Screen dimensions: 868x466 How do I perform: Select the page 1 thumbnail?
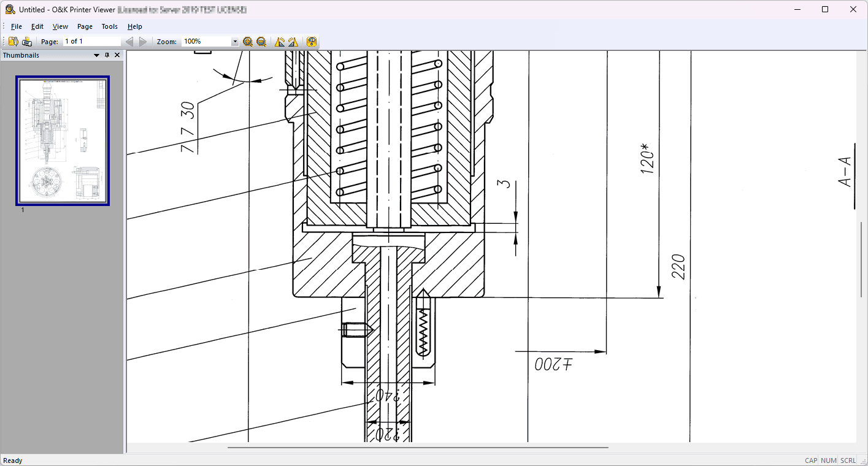point(63,141)
